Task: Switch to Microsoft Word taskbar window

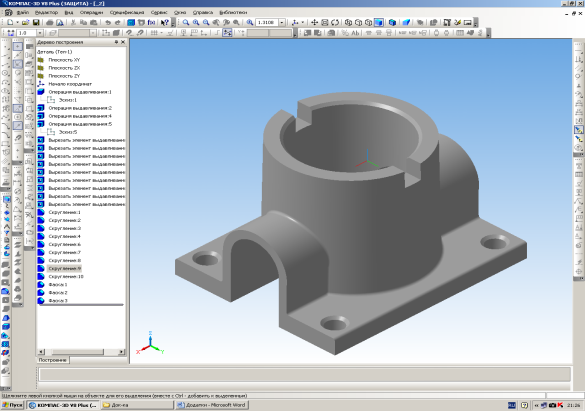Action: [212, 405]
